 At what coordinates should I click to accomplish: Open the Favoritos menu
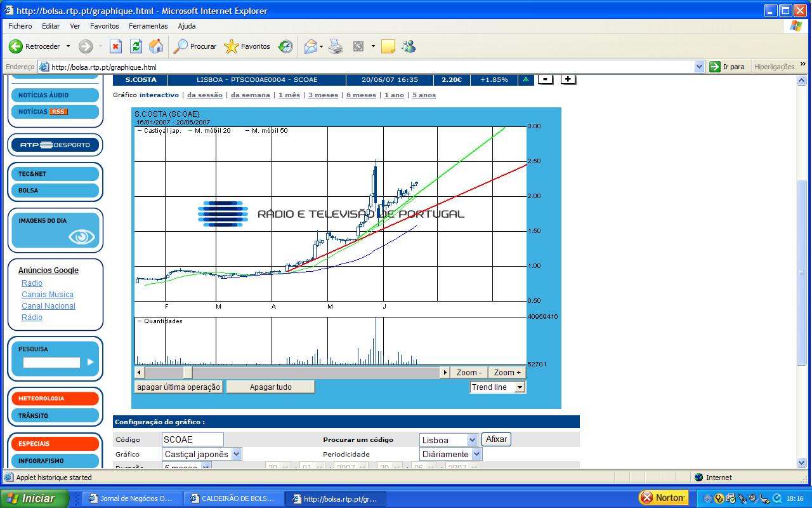click(104, 26)
